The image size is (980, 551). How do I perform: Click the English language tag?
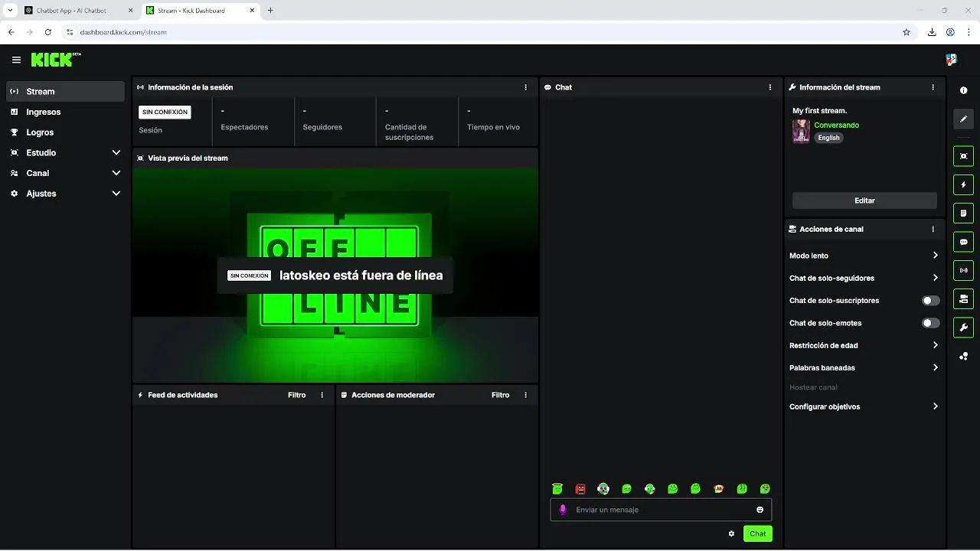pos(828,138)
